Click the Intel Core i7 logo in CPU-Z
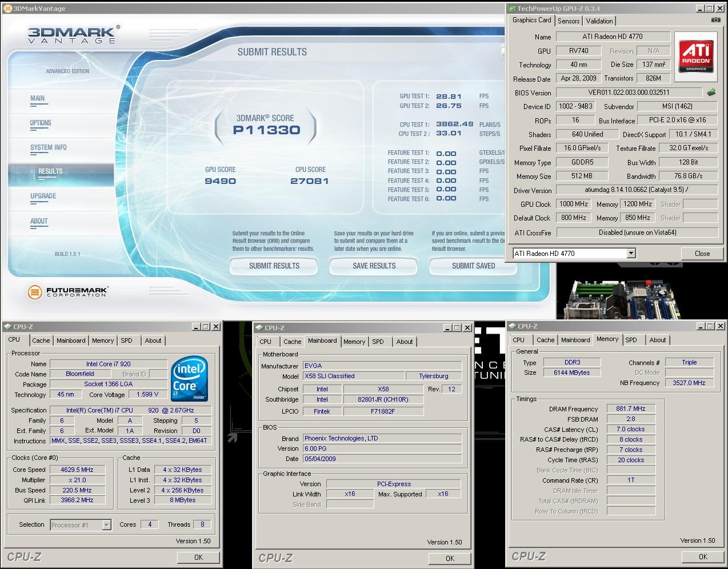 pyautogui.click(x=190, y=379)
